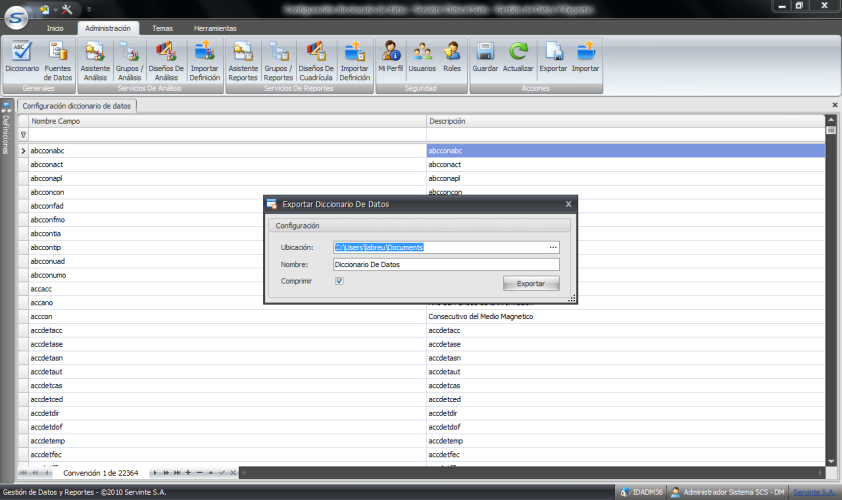Open the Ubicación browse ellipsis button

coord(553,247)
